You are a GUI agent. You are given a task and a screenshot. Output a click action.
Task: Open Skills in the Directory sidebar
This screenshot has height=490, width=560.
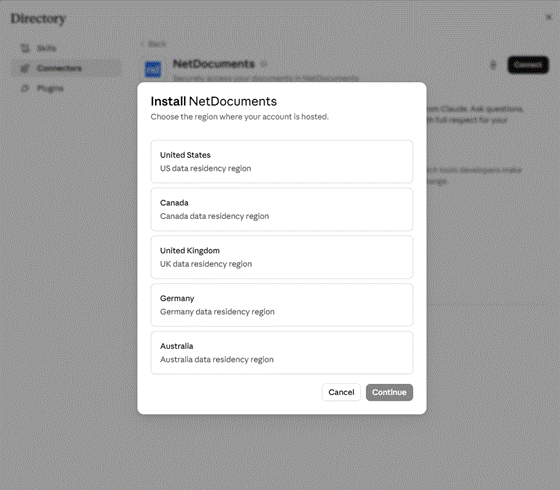[x=66, y=48]
